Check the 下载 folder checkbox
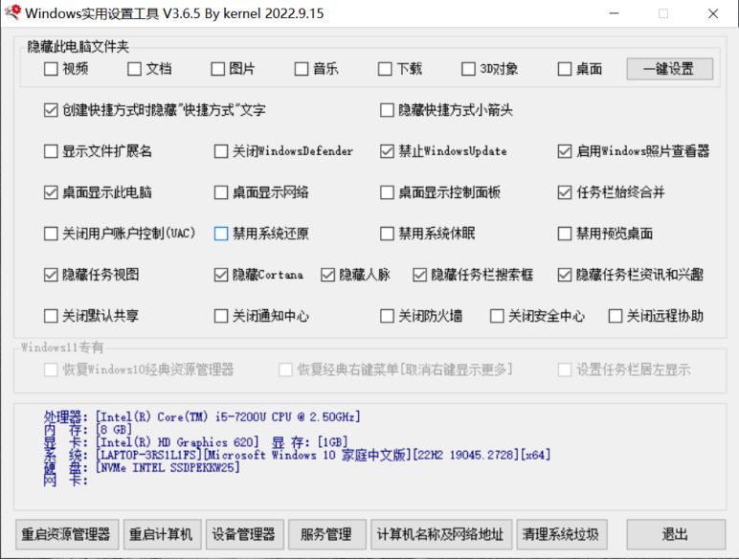The image size is (739, 560). pos(385,69)
